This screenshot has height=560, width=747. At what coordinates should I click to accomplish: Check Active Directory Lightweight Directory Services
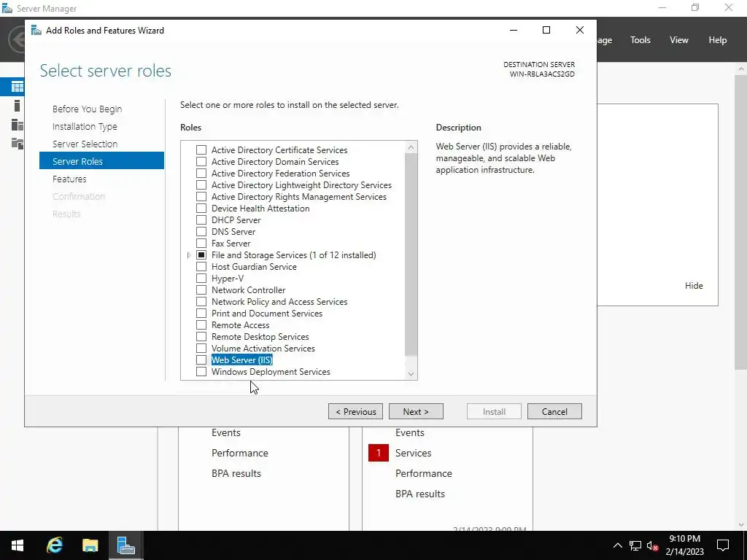pyautogui.click(x=201, y=185)
